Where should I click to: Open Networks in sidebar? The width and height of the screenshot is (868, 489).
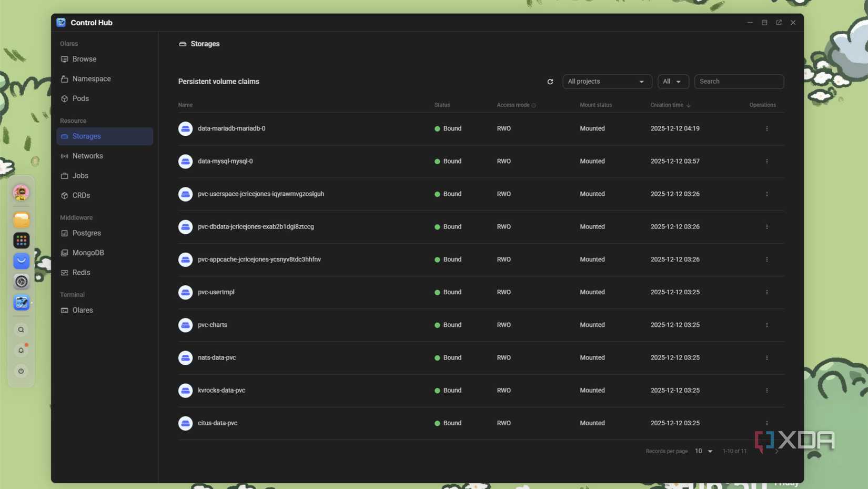coord(105,156)
